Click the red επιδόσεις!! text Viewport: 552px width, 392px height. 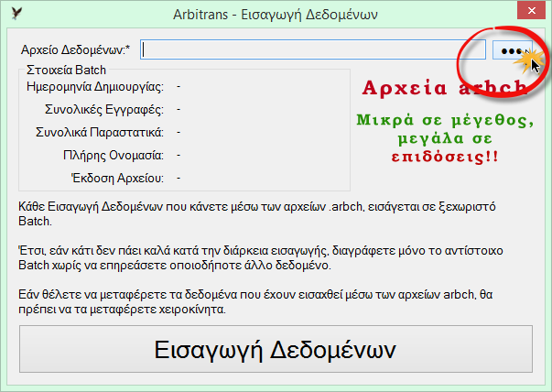[x=445, y=157]
